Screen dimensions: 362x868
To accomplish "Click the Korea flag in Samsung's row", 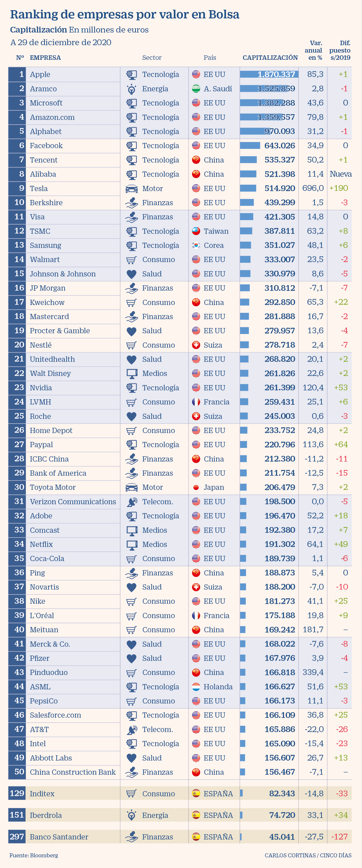I will [196, 245].
